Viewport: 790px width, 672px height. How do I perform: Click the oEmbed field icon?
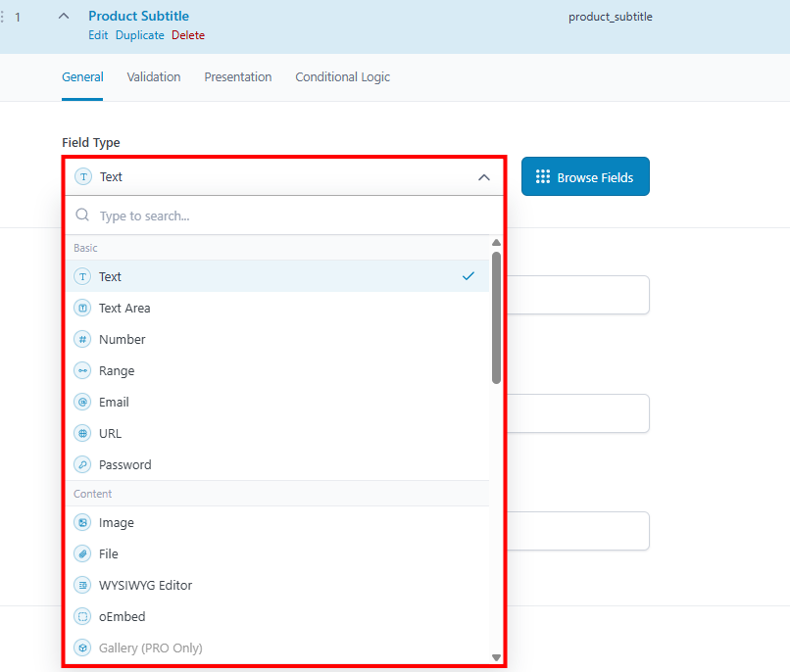(x=82, y=616)
